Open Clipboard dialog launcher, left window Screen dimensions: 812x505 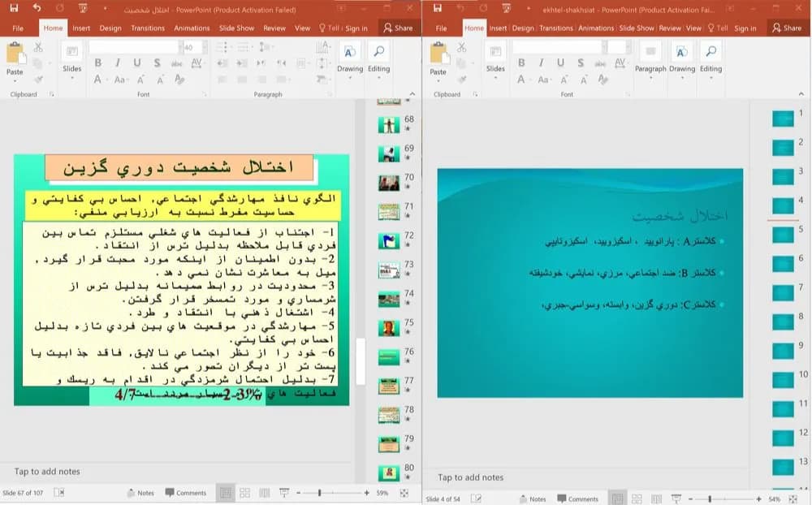[52, 94]
